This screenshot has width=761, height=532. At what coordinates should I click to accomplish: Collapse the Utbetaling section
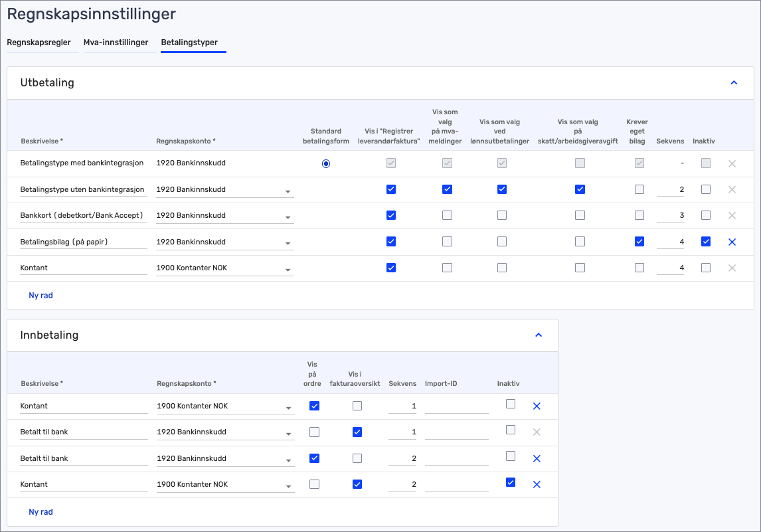(x=734, y=82)
